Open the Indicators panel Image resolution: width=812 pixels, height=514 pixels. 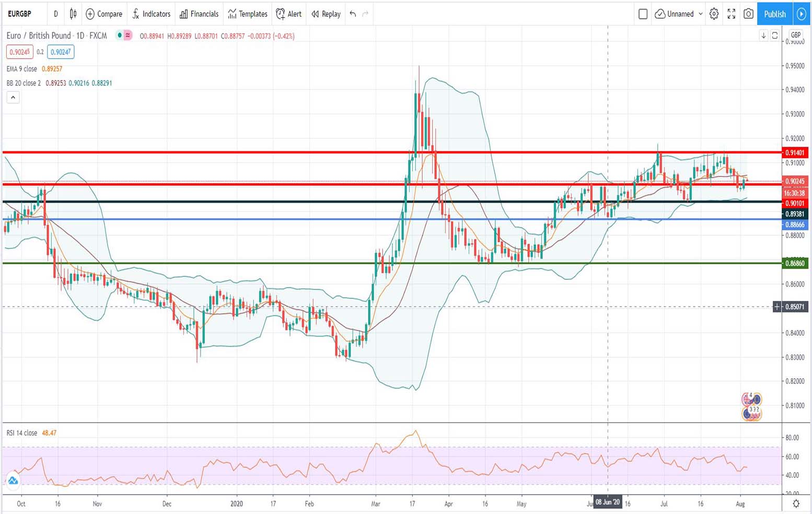tap(151, 14)
